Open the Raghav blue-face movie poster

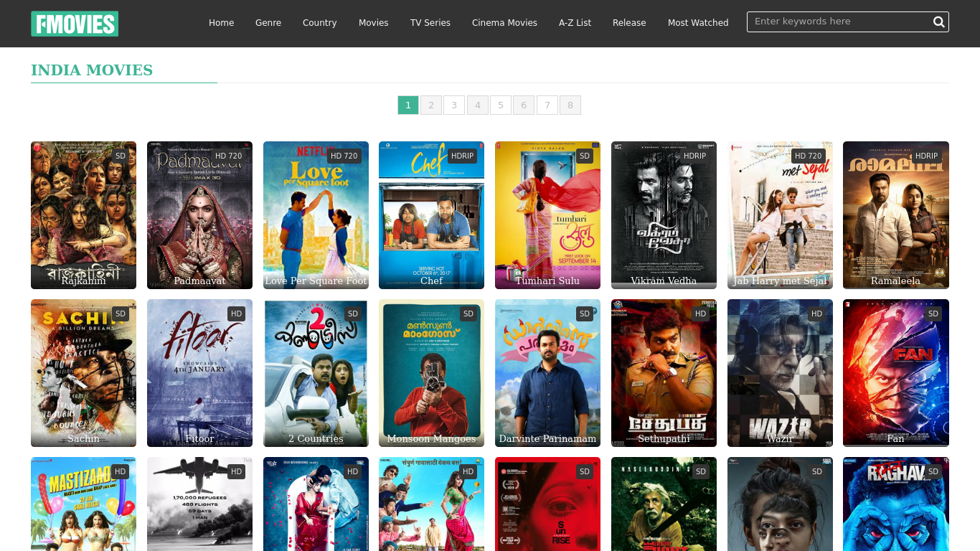(896, 504)
